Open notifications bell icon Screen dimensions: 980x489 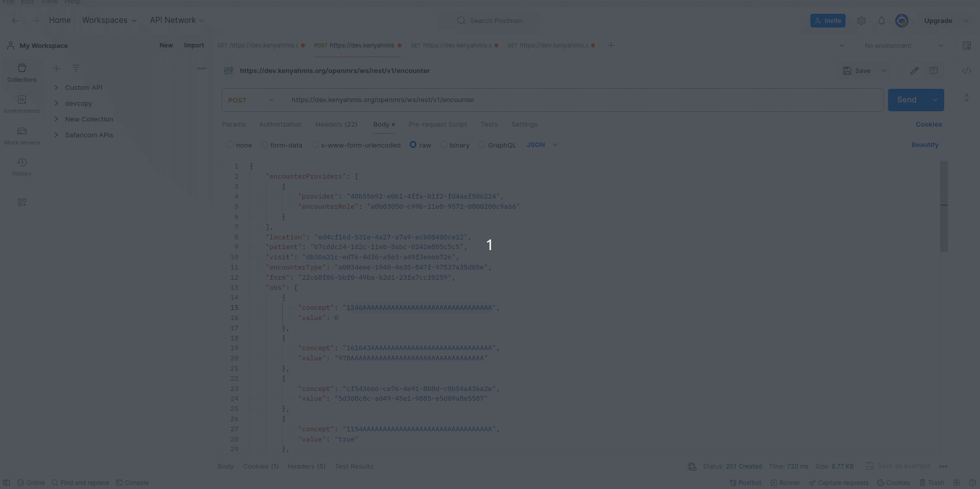click(x=881, y=21)
